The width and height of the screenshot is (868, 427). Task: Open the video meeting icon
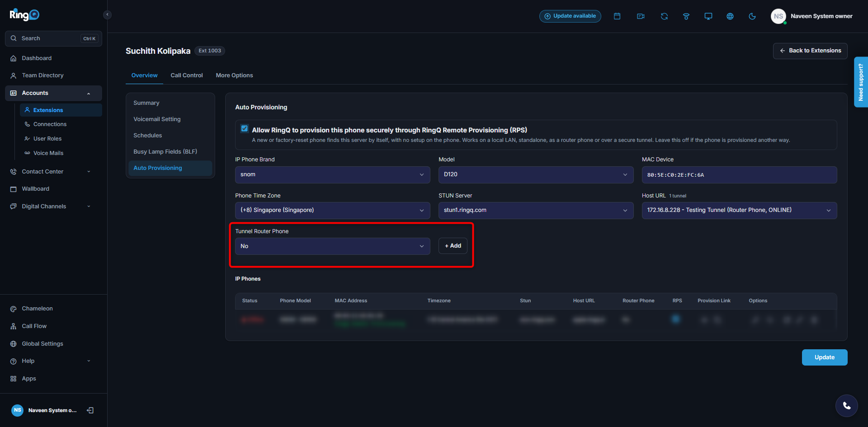point(641,16)
